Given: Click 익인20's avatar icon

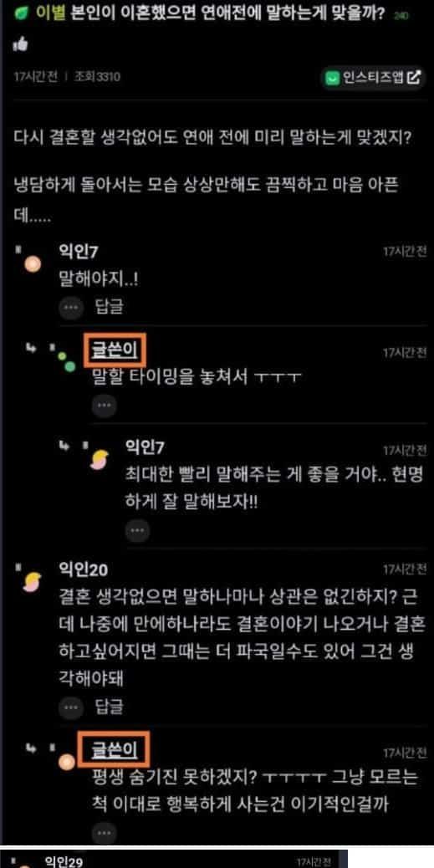Looking at the screenshot, I should 32,581.
